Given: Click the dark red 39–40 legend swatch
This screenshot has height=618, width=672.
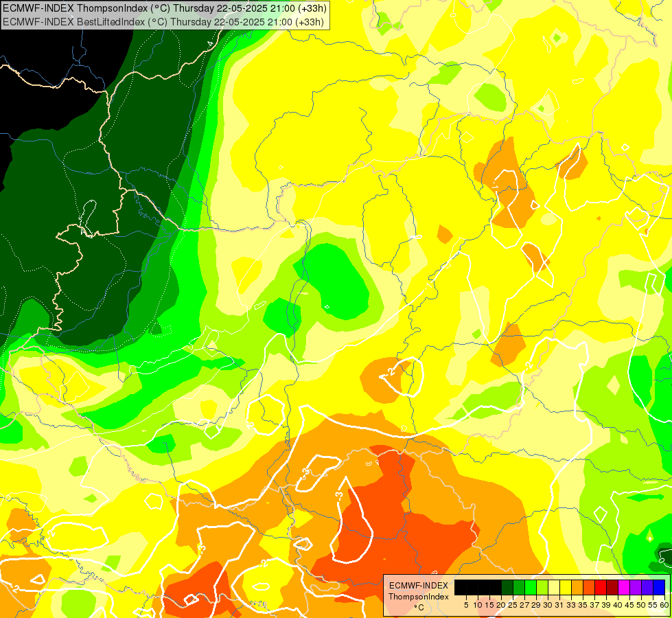Looking at the screenshot, I should pyautogui.click(x=612, y=588).
